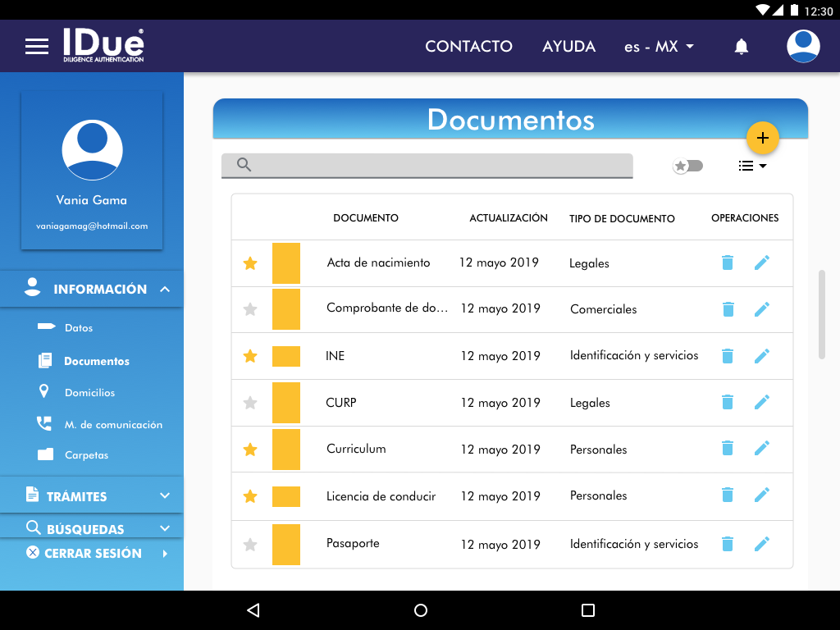This screenshot has width=840, height=630.
Task: Toggle the favorites-only filter switch
Action: (688, 166)
